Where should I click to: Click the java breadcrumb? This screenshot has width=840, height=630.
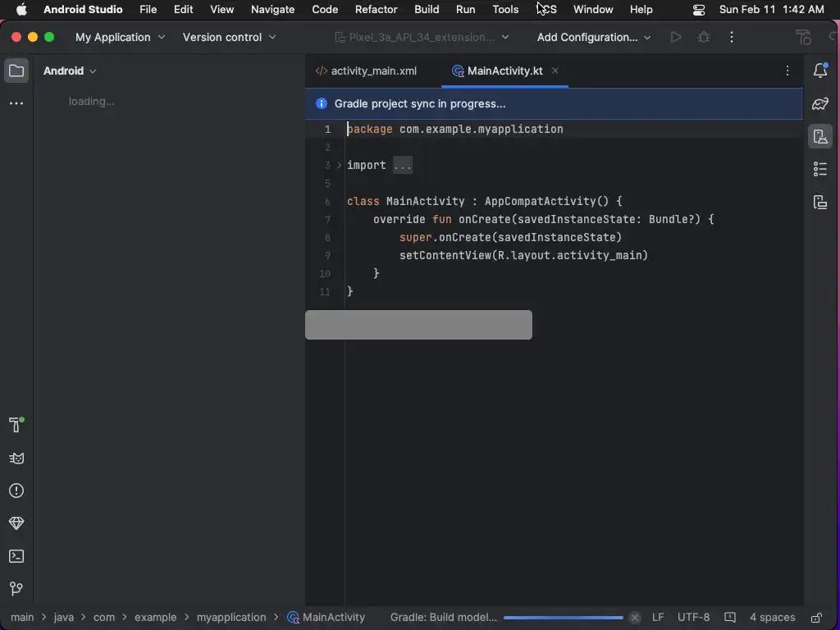[x=64, y=617]
